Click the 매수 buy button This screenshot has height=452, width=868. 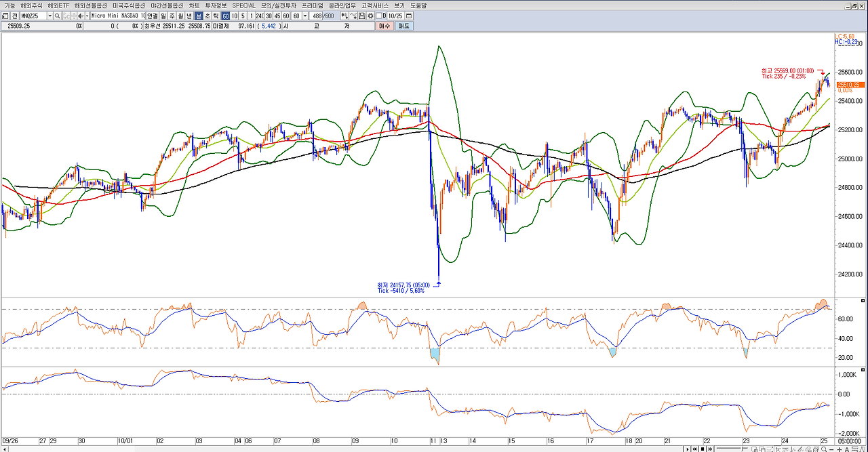coord(384,26)
